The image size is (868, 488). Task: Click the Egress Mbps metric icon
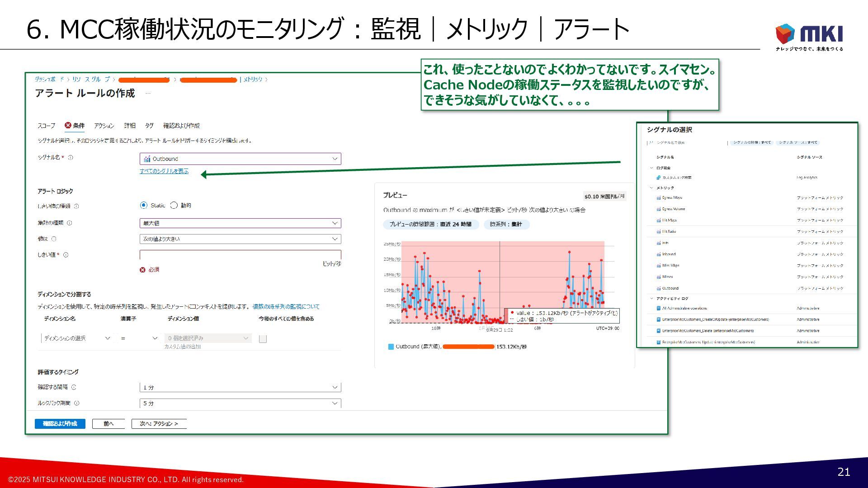point(658,198)
